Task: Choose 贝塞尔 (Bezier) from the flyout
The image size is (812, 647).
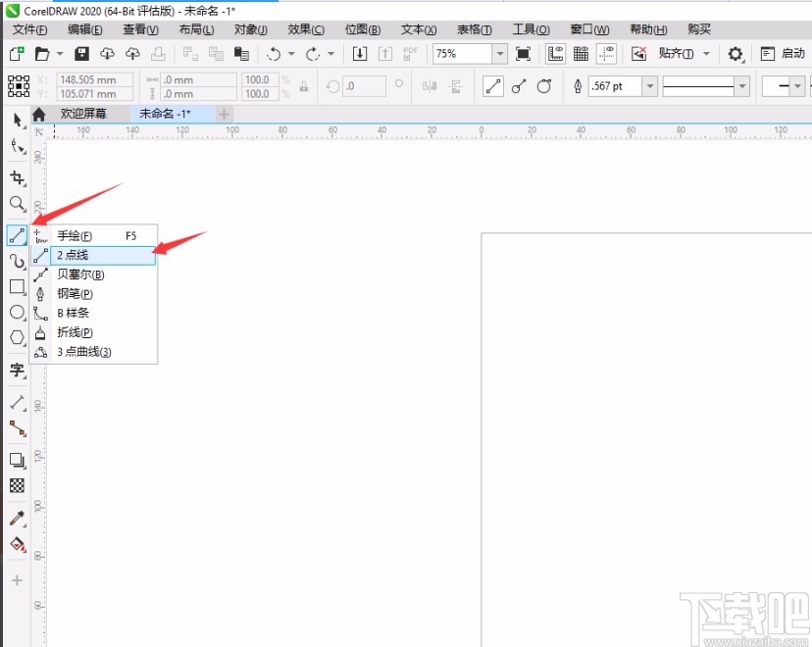Action: click(80, 274)
